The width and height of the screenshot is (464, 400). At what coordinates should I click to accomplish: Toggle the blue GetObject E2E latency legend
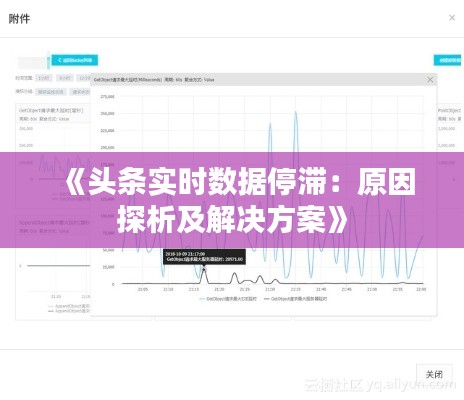pyautogui.click(x=228, y=299)
